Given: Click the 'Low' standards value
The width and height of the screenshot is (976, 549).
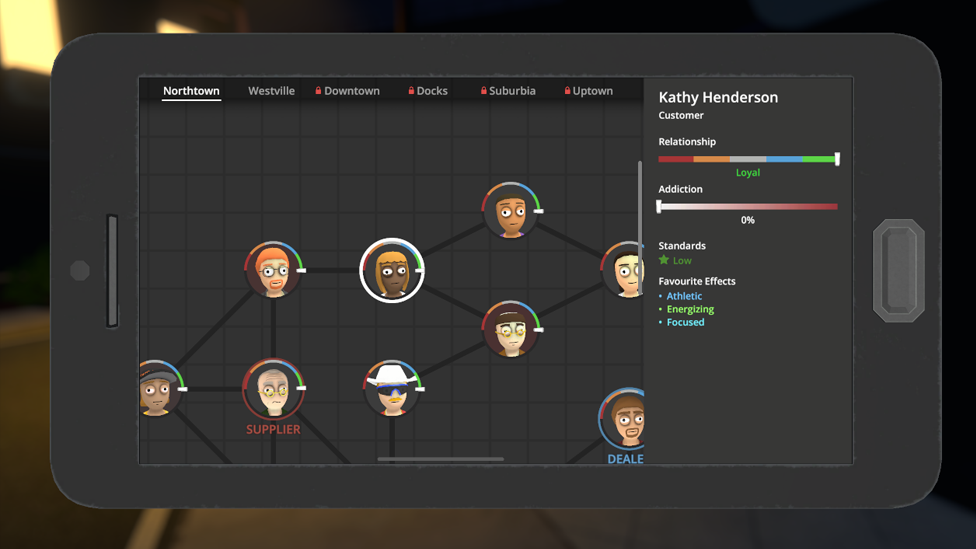Looking at the screenshot, I should (682, 261).
